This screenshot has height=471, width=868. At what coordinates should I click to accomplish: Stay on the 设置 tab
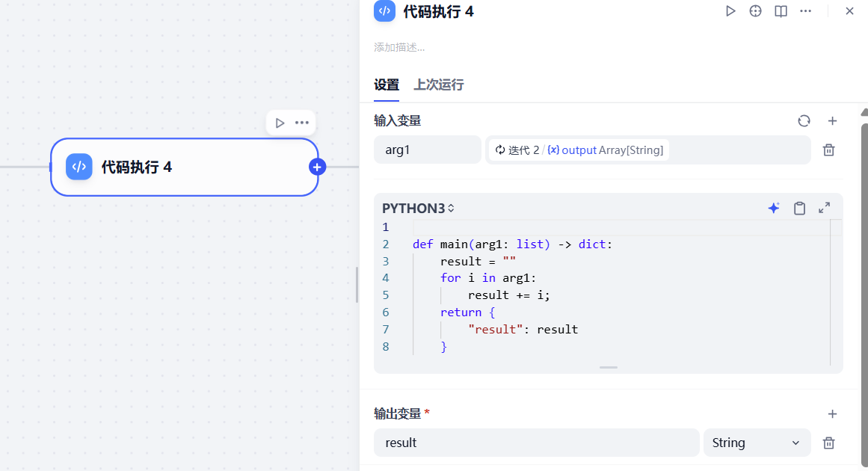tap(386, 84)
